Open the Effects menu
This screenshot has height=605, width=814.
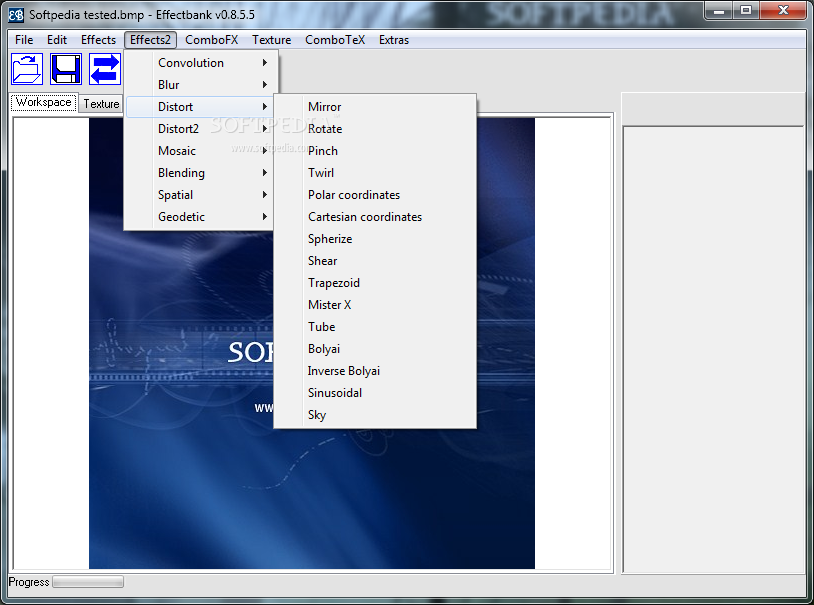98,40
